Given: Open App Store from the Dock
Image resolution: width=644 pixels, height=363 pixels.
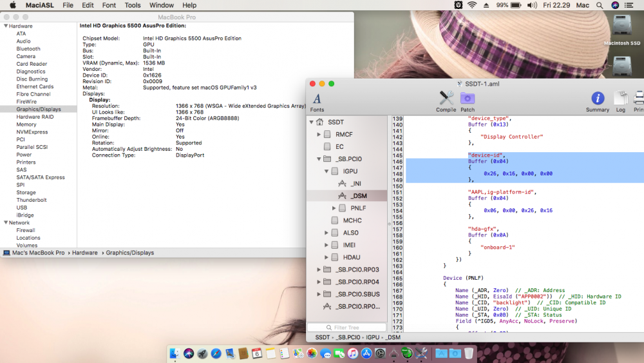Looking at the screenshot, I should click(366, 353).
